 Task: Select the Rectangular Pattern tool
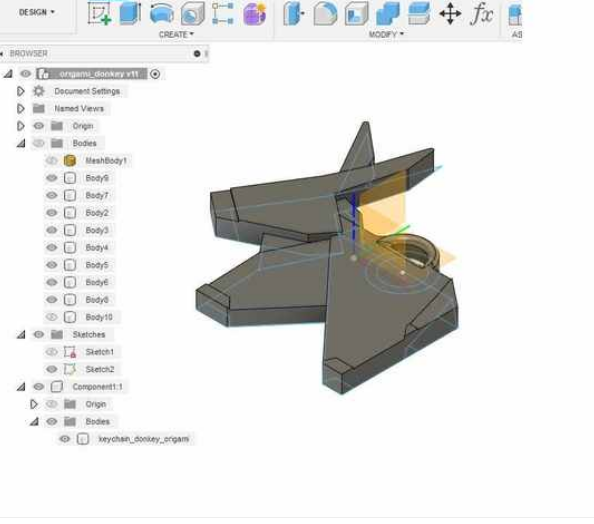click(223, 13)
